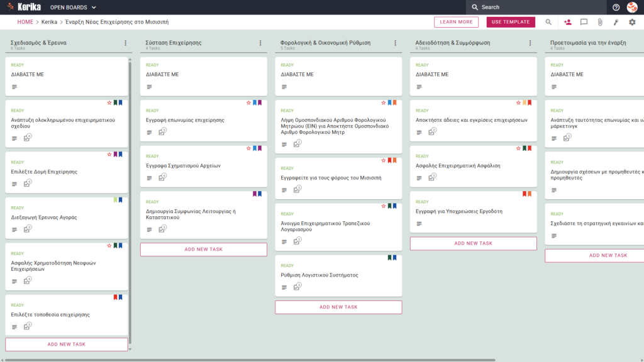Screen dimensions: 644x362
Task: Add new task in Σχεδιασμός & Έρευνα column
Action: 67,344
